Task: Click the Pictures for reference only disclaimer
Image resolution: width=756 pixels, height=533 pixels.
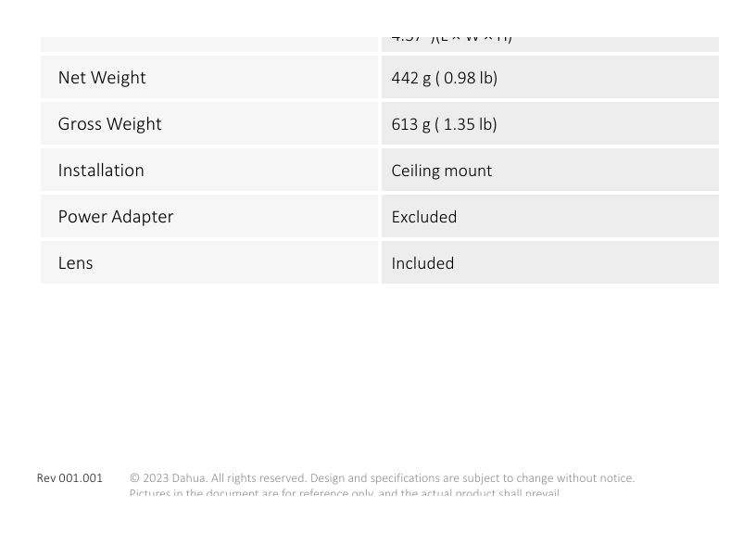Action: point(345,492)
